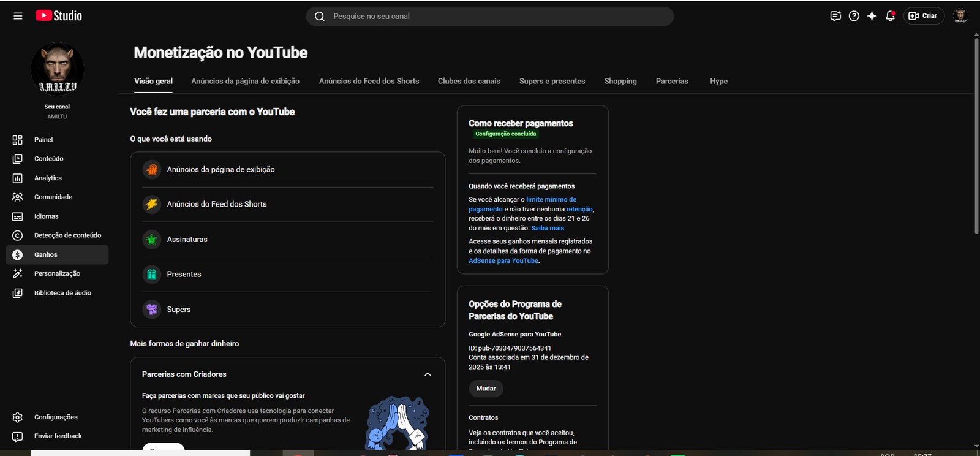Open Personalização in the sidebar
980x456 pixels.
click(x=57, y=274)
